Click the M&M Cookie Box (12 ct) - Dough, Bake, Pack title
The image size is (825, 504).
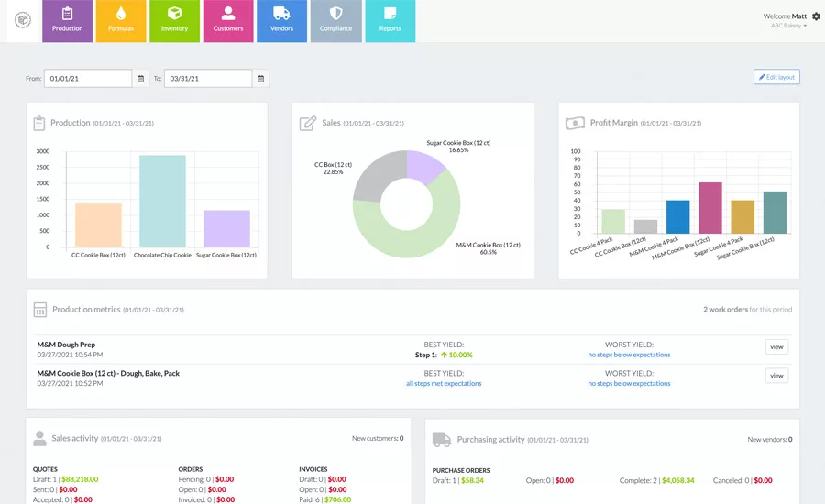tap(108, 373)
